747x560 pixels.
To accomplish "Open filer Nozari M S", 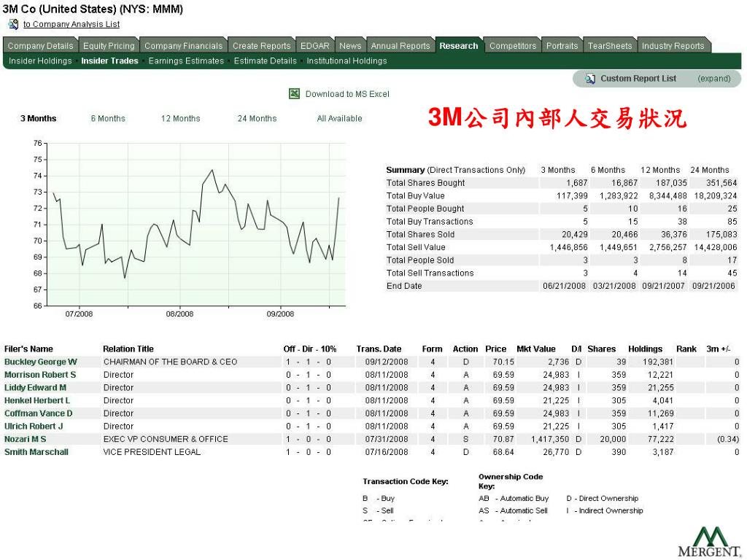I will click(26, 439).
